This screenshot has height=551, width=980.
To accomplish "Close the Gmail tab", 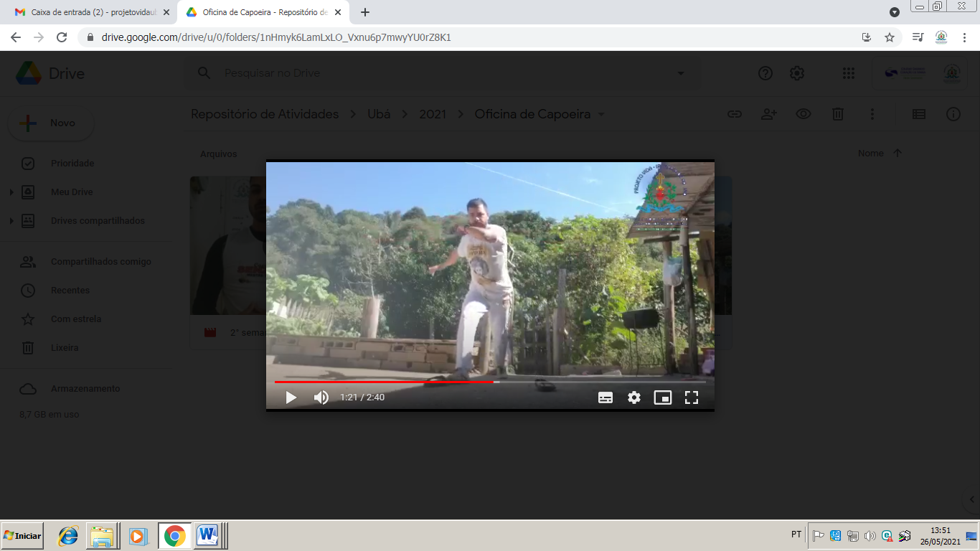I will click(166, 12).
